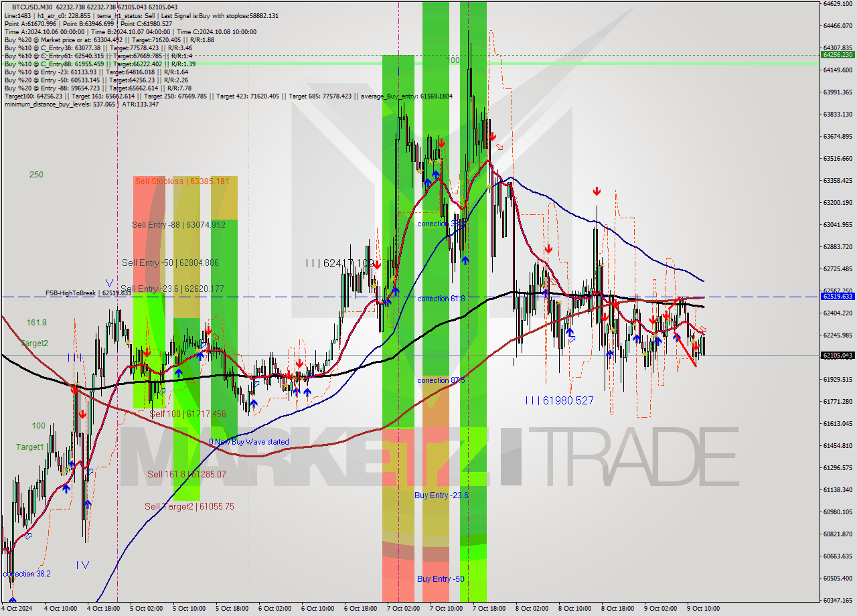857x616 pixels.
Task: Click the 'Buy Entry -23.6' label
Action: [441, 495]
